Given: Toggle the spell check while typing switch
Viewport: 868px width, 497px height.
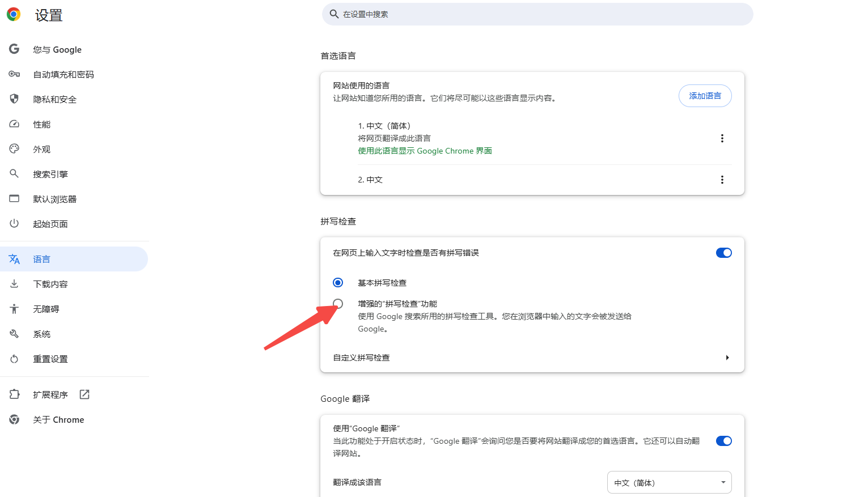Looking at the screenshot, I should (x=724, y=253).
